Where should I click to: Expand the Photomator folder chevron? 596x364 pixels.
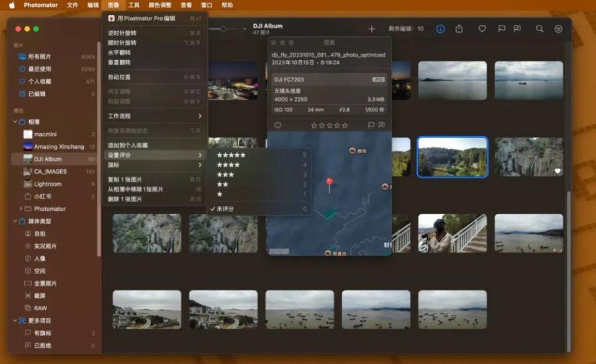20,209
